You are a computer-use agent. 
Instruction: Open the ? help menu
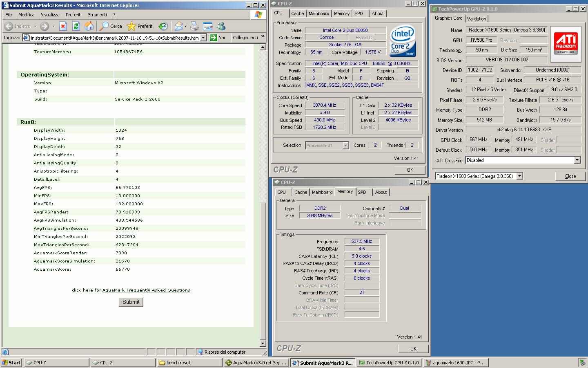pyautogui.click(x=114, y=15)
